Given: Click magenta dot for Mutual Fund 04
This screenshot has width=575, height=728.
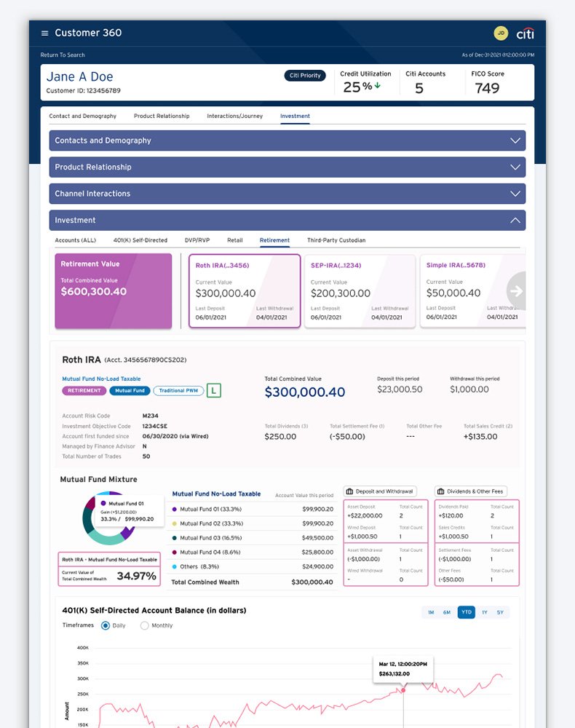Looking at the screenshot, I should 175,553.
